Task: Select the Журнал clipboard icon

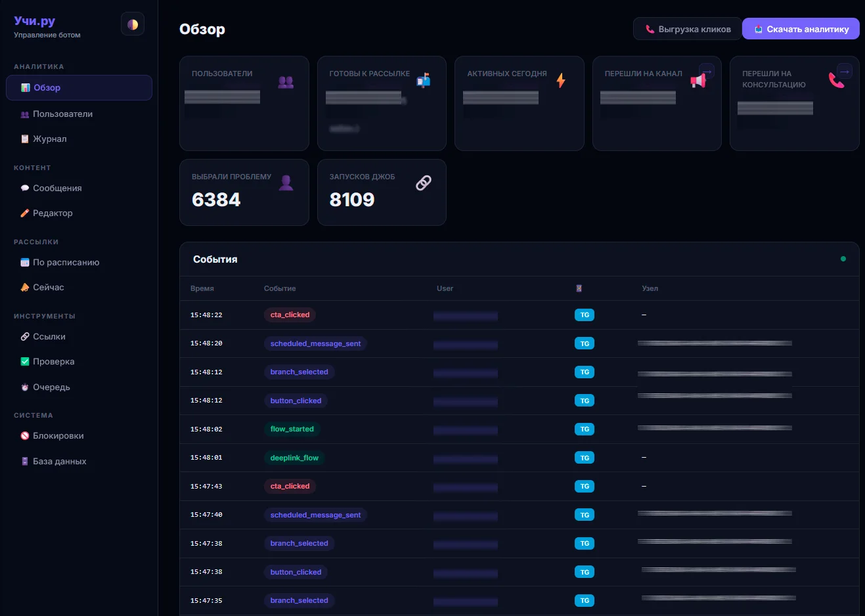Action: click(x=25, y=139)
